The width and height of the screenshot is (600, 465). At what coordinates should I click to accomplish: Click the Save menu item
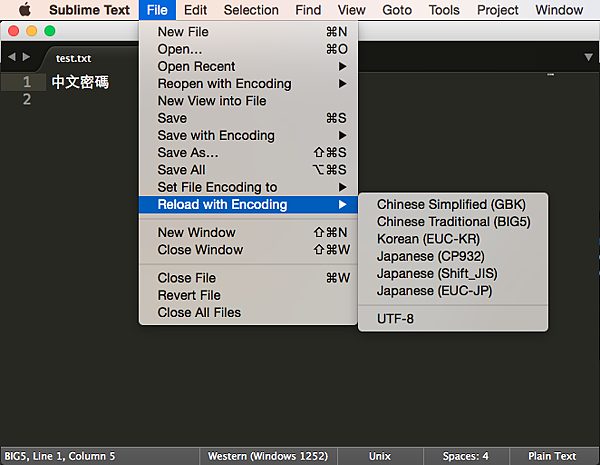point(248,118)
